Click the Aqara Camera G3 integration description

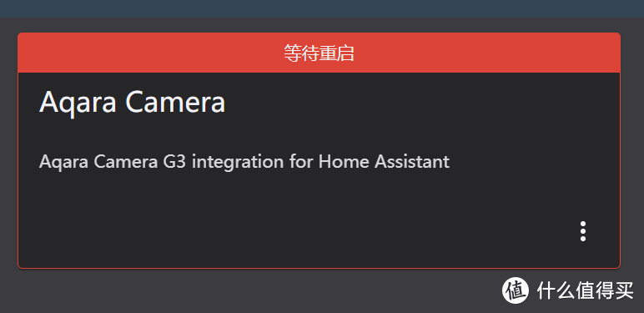(244, 161)
